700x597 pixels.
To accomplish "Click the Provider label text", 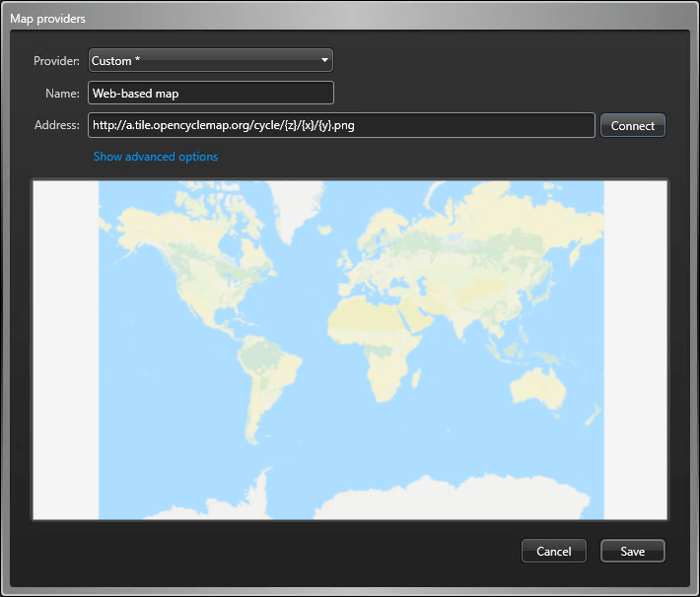I will 56,61.
